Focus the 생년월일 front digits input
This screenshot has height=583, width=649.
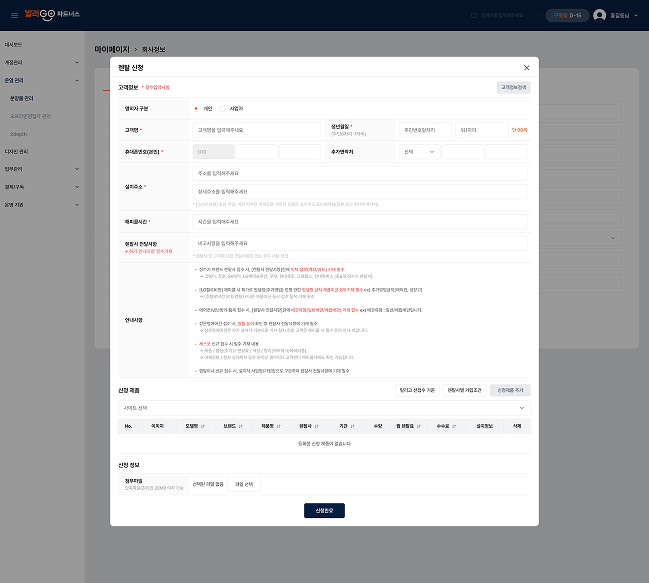click(x=425, y=130)
